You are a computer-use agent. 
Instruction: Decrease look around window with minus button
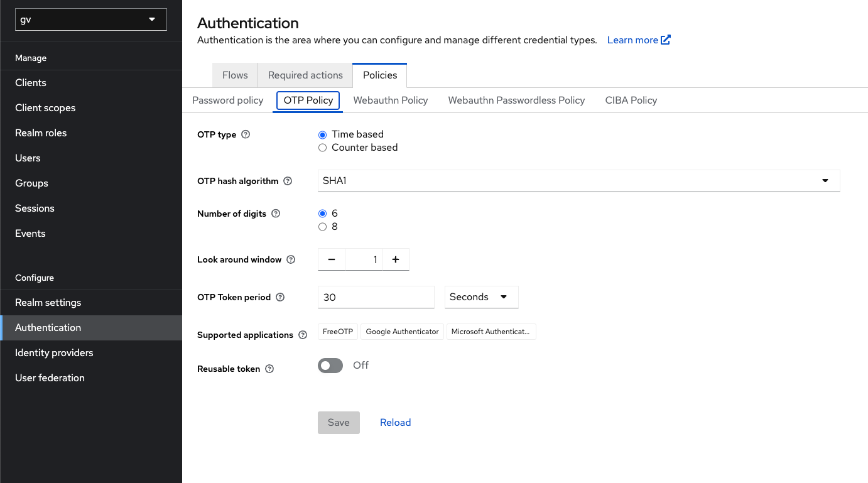click(x=332, y=259)
